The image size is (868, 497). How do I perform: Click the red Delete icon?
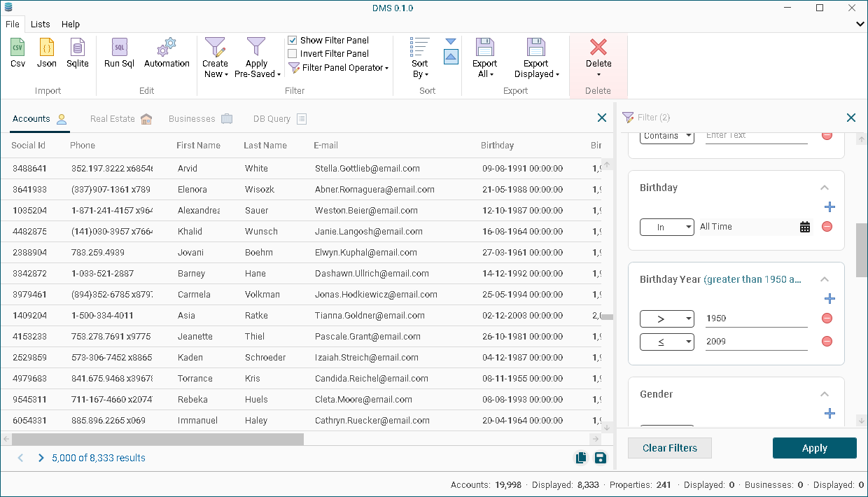click(x=598, y=47)
